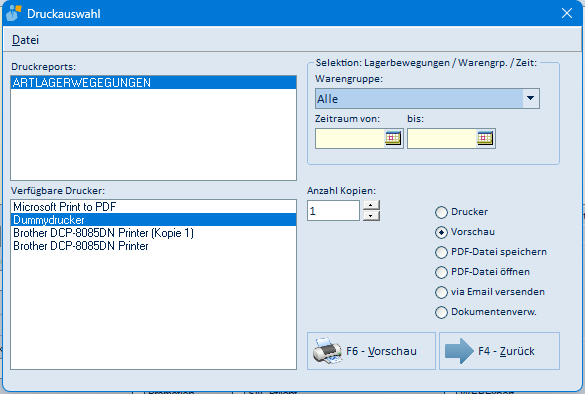This screenshot has width=585, height=394.
Task: Select Brother DCP-8085DN Printer (Kopie 1)
Action: [x=154, y=233]
